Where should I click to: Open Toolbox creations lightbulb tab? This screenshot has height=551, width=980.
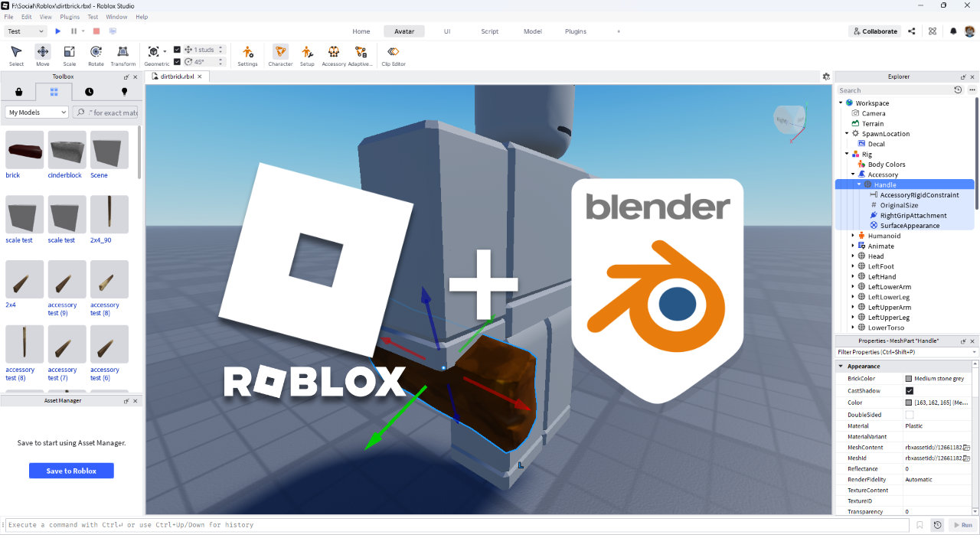[124, 92]
